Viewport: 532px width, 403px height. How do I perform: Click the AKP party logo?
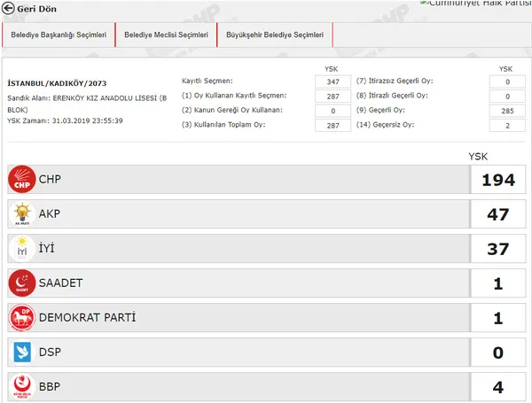pyautogui.click(x=20, y=214)
